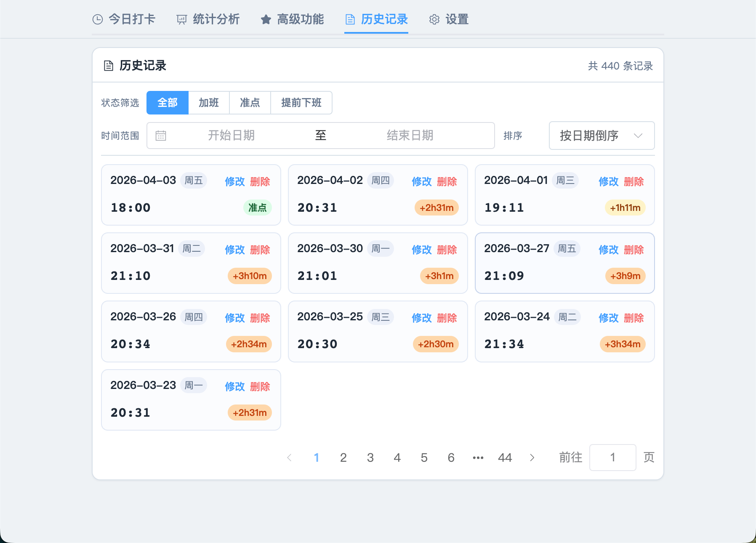
Task: Go to next page with right arrow
Action: pos(532,458)
